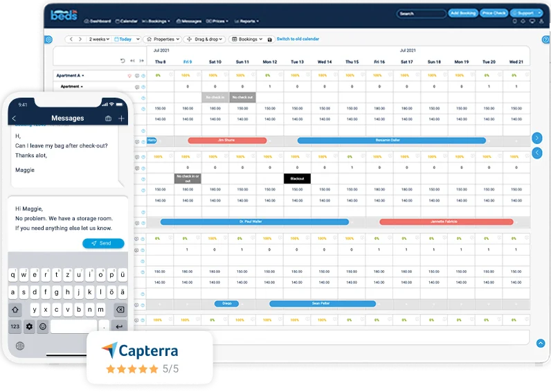Open the 2 weeks range dropdown

99,39
